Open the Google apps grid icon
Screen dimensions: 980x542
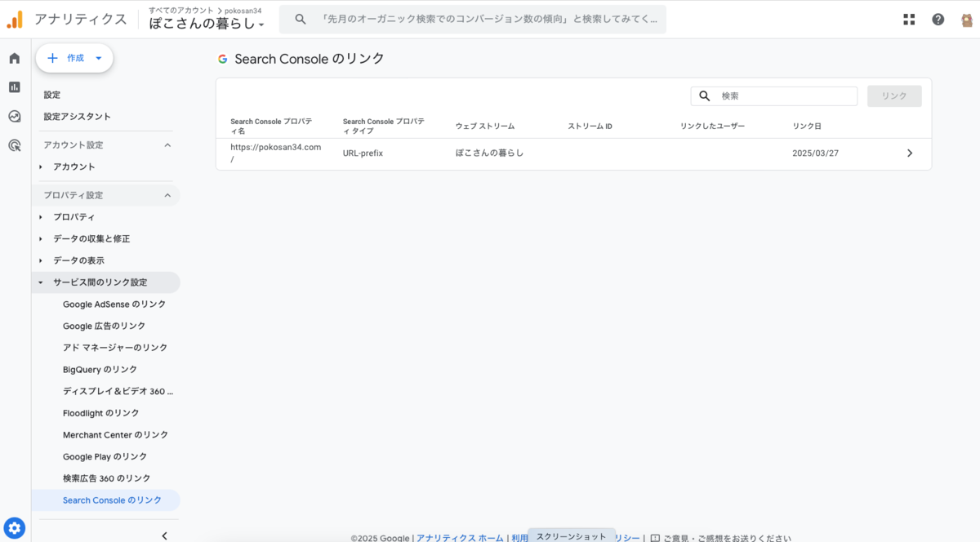pyautogui.click(x=909, y=20)
